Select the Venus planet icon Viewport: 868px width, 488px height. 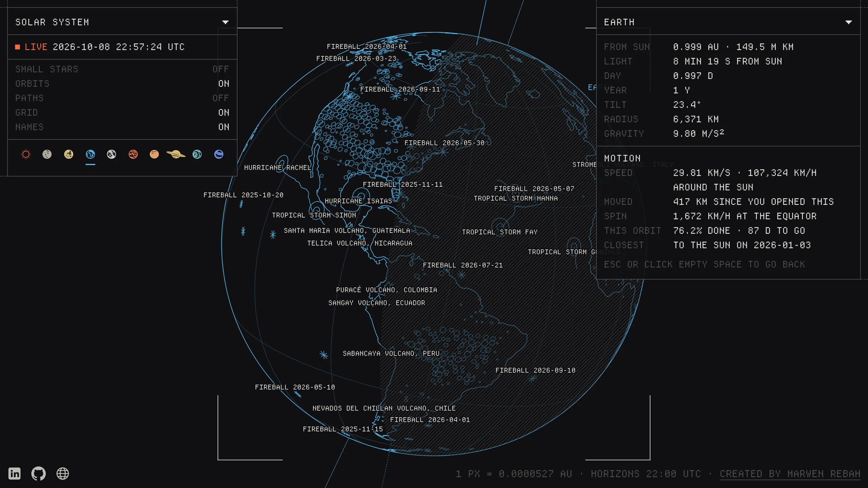pyautogui.click(x=69, y=155)
